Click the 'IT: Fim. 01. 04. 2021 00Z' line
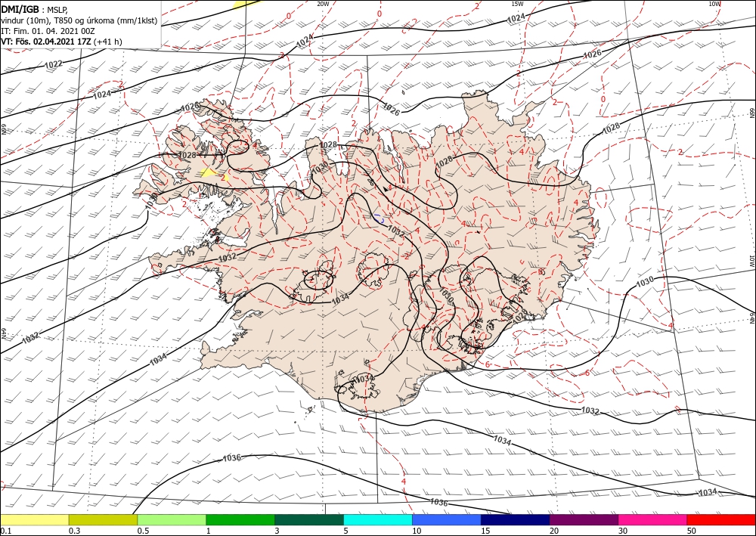Screen dimensions: 756x536 tap(48, 31)
